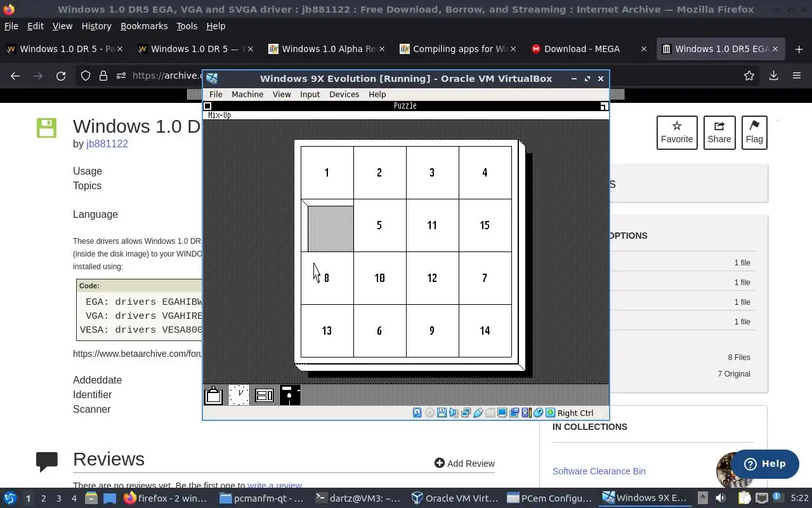Click the VirtualBox optical disc indicator
The height and width of the screenshot is (508, 812).
[429, 413]
